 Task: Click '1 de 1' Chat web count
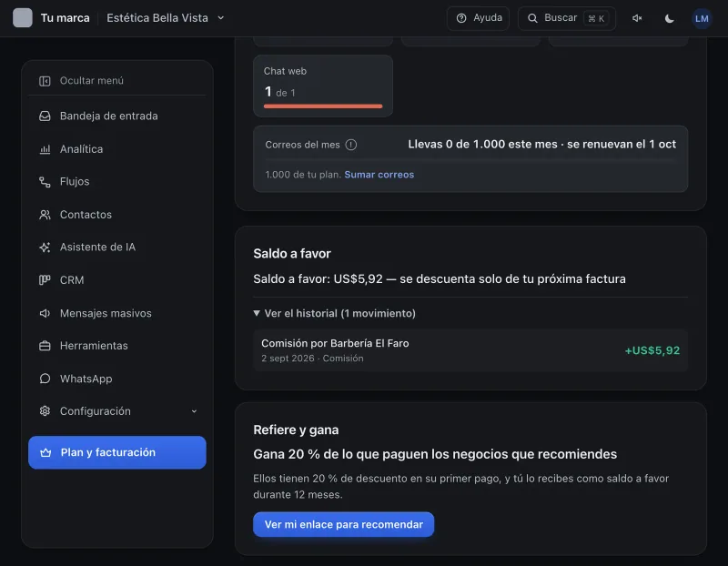pyautogui.click(x=279, y=92)
